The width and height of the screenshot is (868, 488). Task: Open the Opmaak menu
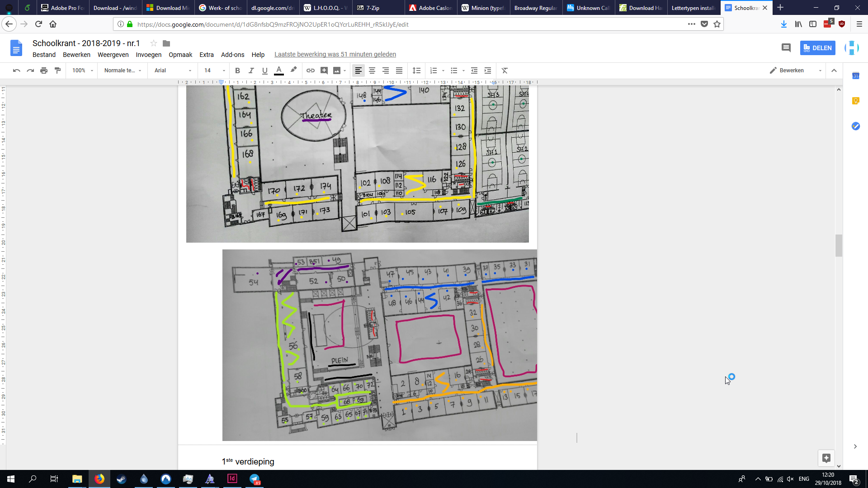[180, 55]
